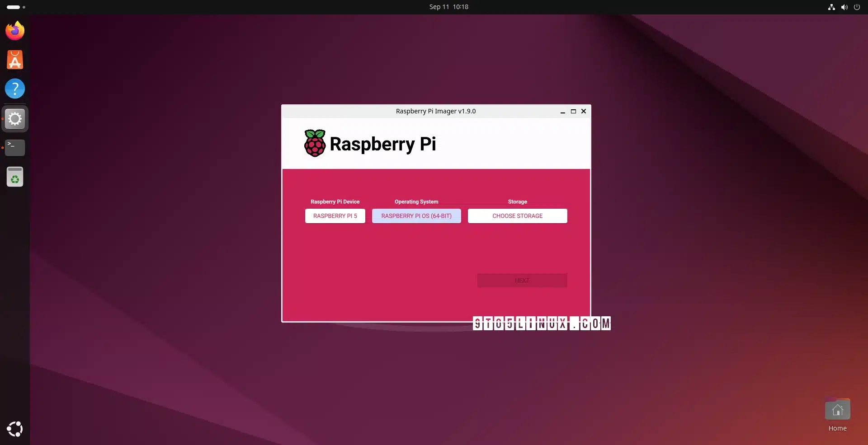Open the Trash in the dock

15,177
